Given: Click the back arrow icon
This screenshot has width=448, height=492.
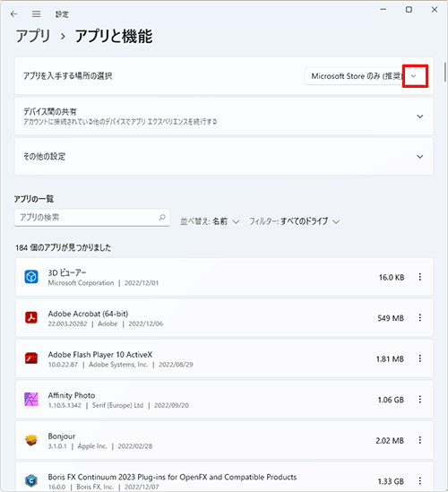Looking at the screenshot, I should 13,14.
